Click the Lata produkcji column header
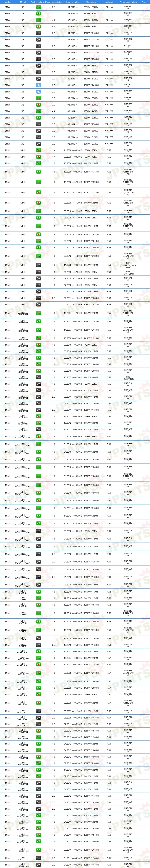The image size is (150, 868). point(73,2)
